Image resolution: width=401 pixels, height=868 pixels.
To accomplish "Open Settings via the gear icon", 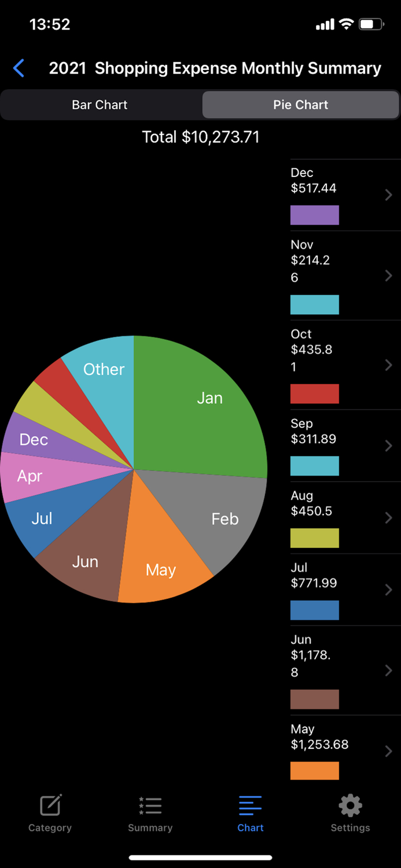I will [x=350, y=805].
